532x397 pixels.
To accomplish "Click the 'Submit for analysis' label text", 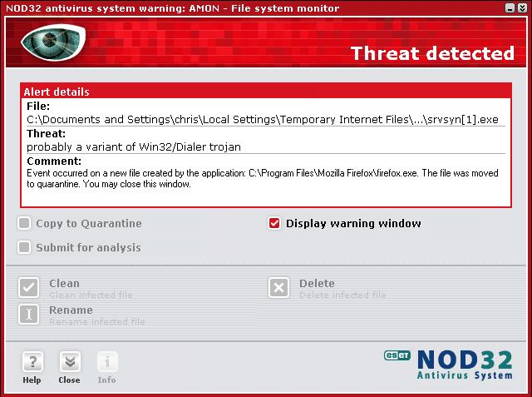I will click(89, 247).
